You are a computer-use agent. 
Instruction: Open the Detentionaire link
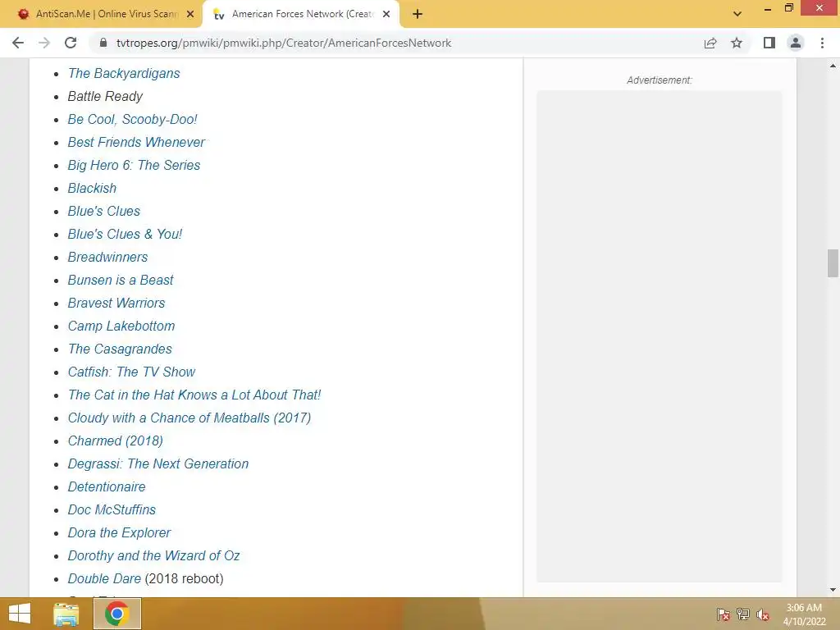tap(107, 487)
